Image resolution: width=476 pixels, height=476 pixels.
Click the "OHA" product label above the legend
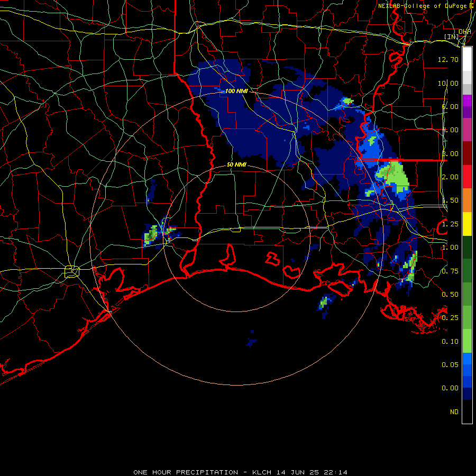465,32
